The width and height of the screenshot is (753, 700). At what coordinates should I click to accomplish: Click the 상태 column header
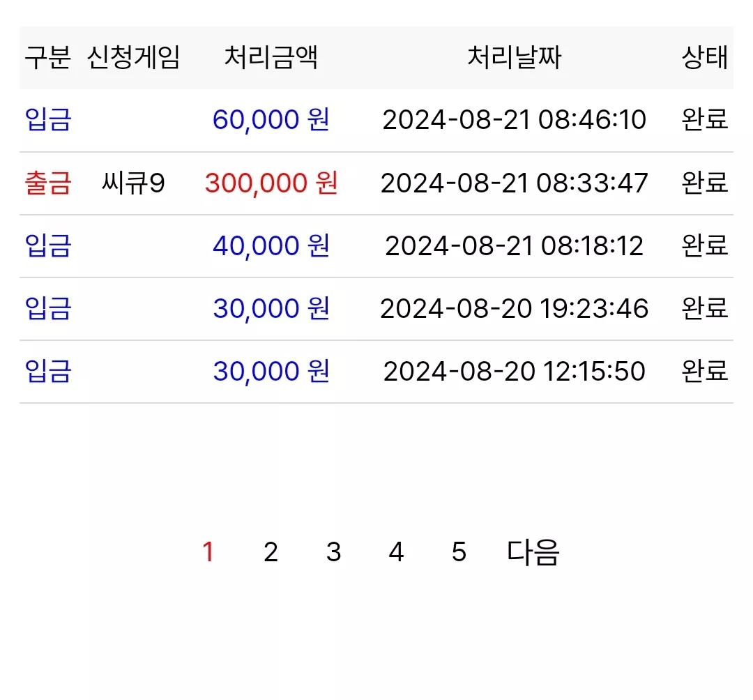704,58
